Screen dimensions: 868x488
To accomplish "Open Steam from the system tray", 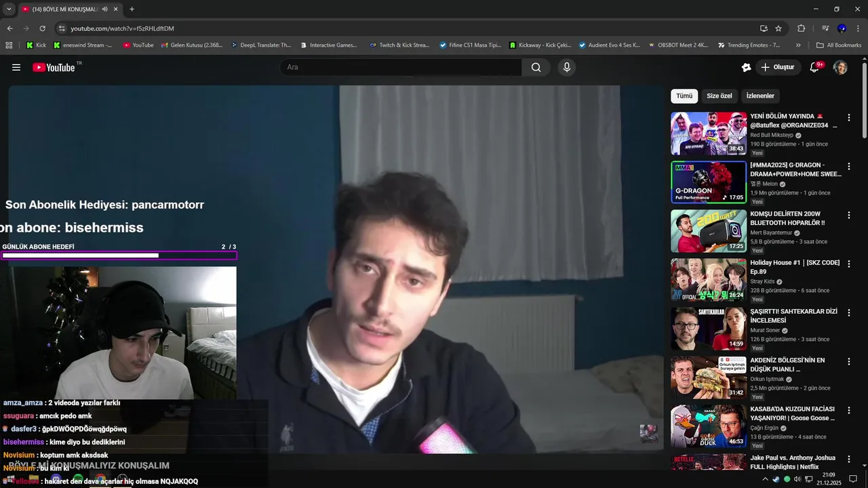I will [776, 479].
